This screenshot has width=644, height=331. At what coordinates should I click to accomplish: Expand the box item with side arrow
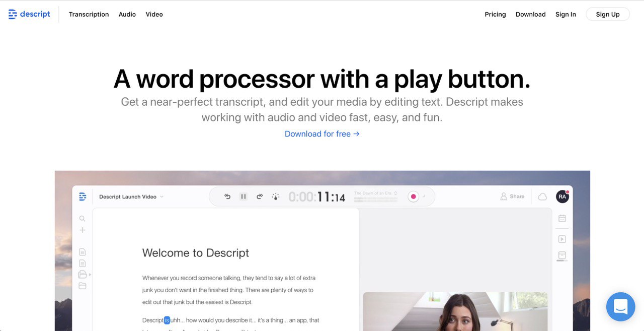coord(85,275)
